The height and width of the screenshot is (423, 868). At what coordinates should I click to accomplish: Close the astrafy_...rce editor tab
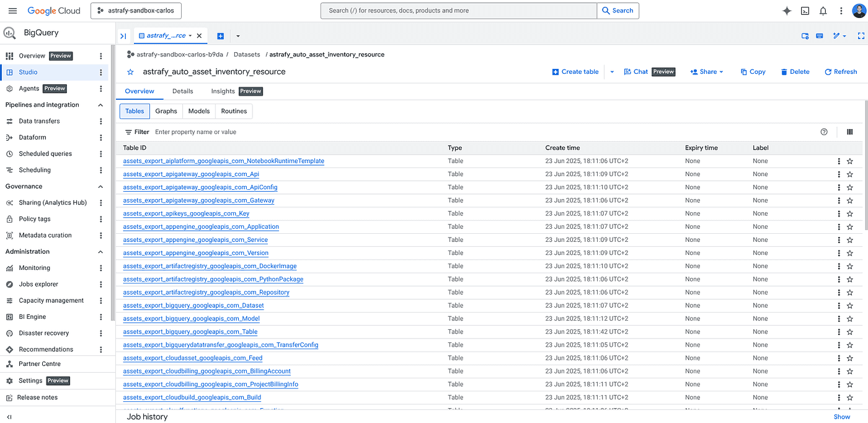[x=199, y=36]
